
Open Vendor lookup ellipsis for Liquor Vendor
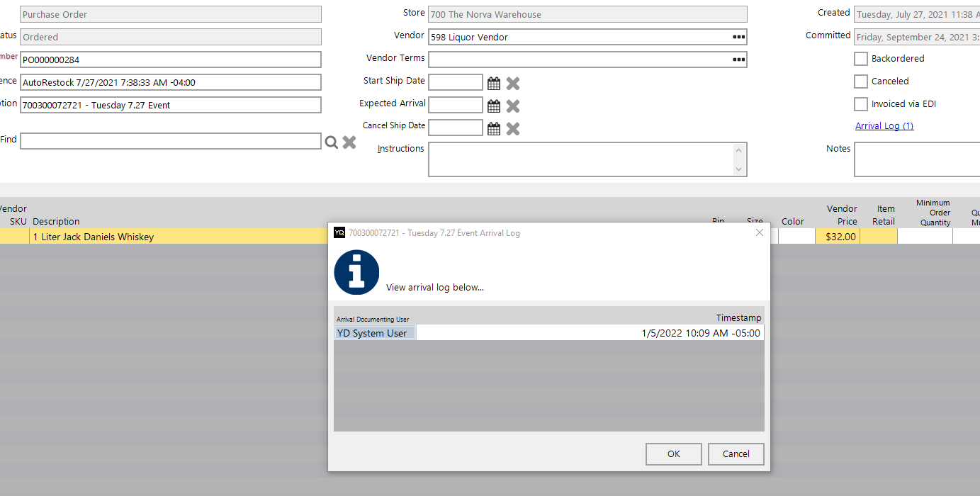pos(738,37)
